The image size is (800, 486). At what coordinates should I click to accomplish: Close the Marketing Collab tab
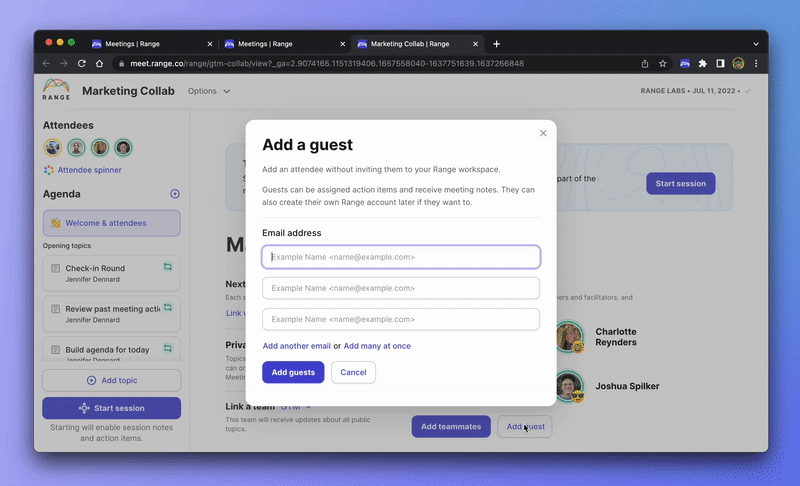[475, 44]
